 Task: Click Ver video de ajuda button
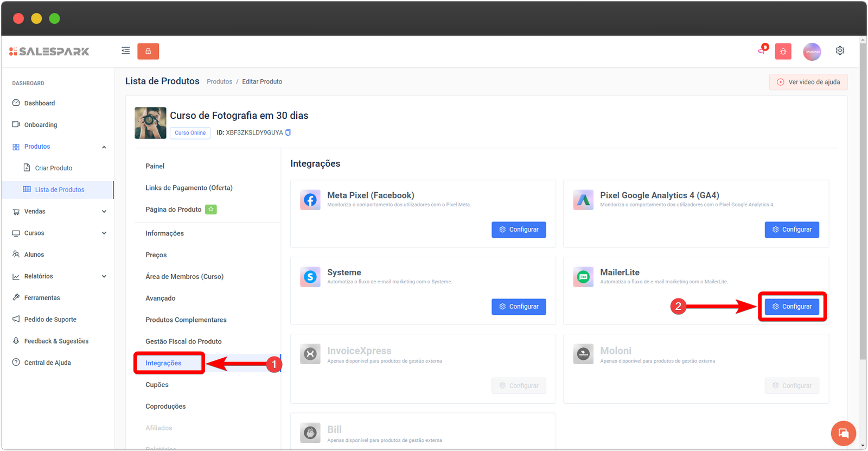click(x=808, y=82)
